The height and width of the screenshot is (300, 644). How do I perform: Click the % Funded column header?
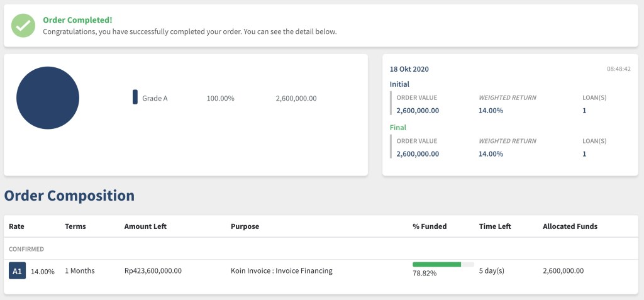point(430,226)
